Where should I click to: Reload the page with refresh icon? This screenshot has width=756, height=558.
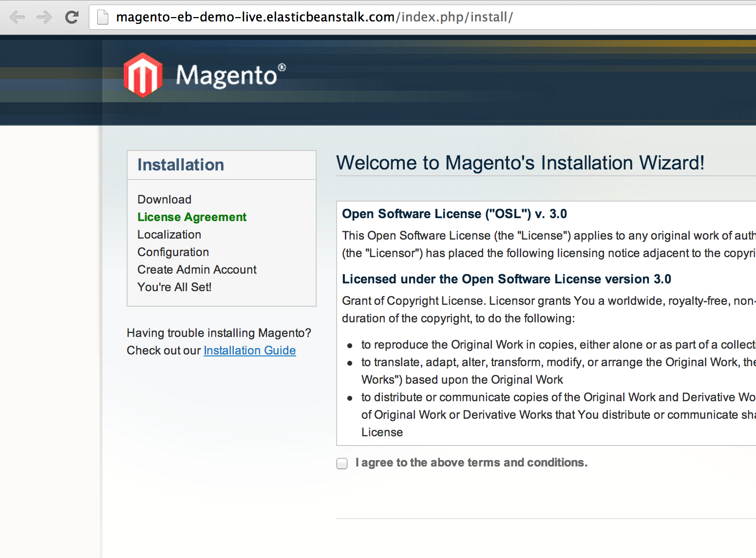[72, 18]
